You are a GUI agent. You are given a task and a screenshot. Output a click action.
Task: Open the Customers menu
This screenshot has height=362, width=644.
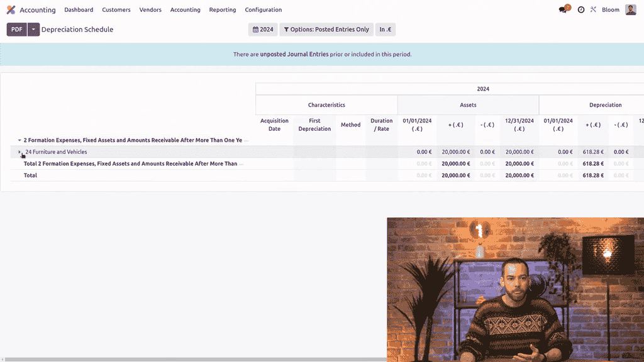116,10
